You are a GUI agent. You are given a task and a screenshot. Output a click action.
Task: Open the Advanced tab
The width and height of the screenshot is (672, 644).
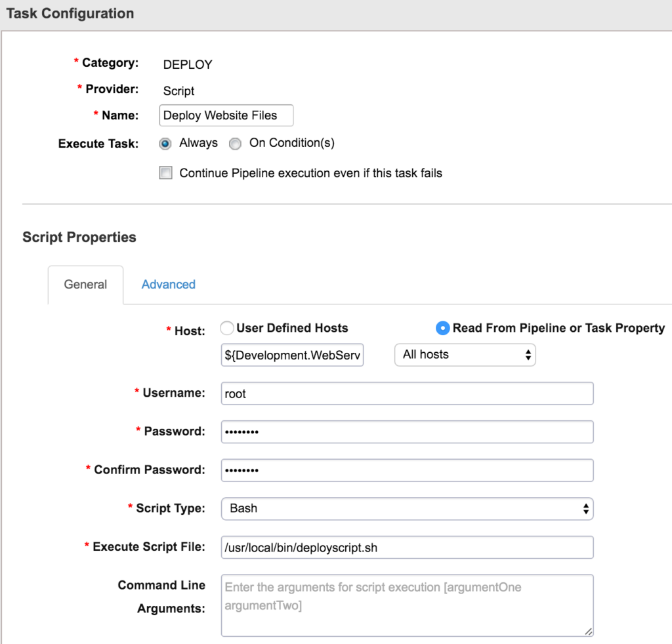(169, 285)
